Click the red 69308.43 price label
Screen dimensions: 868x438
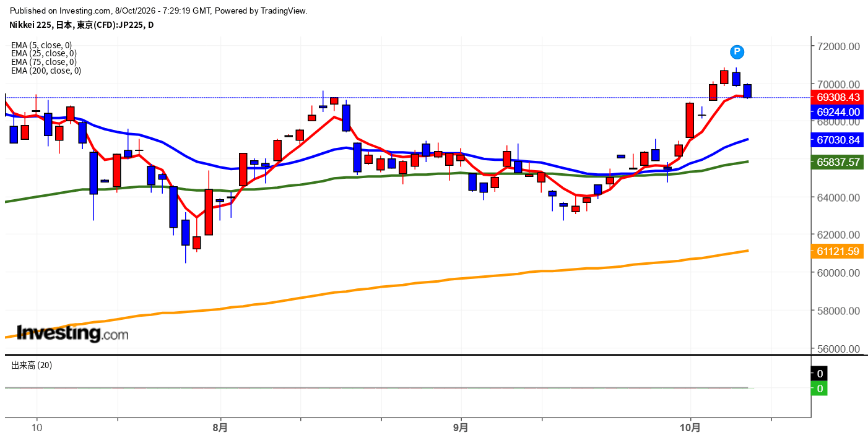coord(838,97)
